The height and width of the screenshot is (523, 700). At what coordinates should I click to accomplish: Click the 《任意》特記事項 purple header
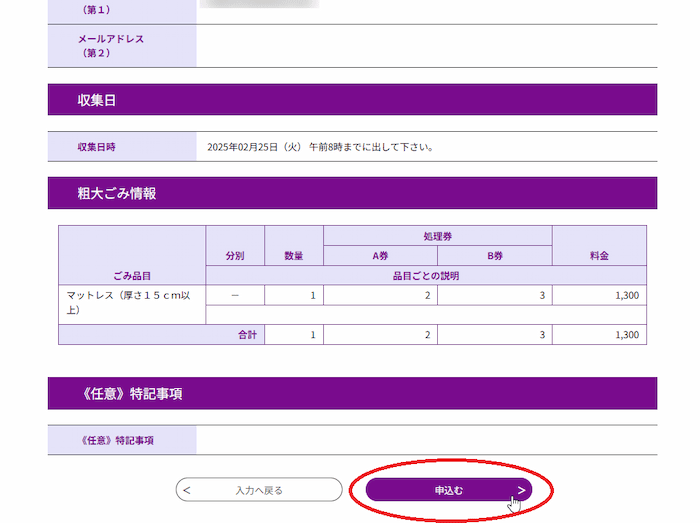click(x=352, y=393)
